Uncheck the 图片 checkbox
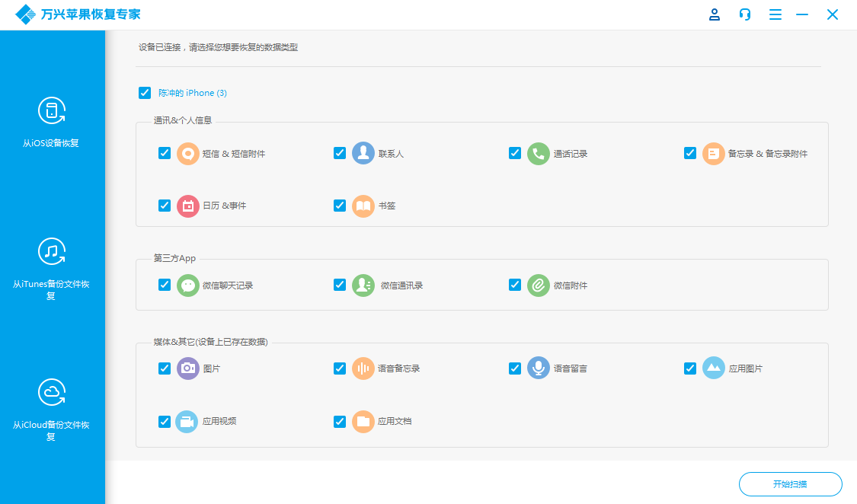The image size is (857, 504). click(x=165, y=368)
